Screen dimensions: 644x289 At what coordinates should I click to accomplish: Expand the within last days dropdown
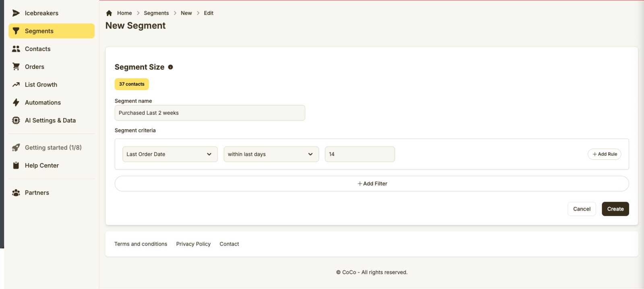(271, 154)
